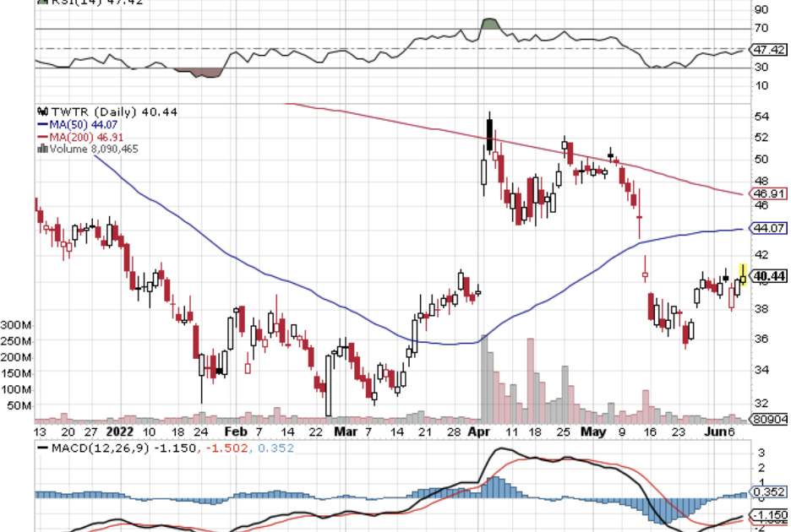The image size is (791, 532).
Task: Select the yellow highlighted latest candlestick
Action: pos(742,274)
